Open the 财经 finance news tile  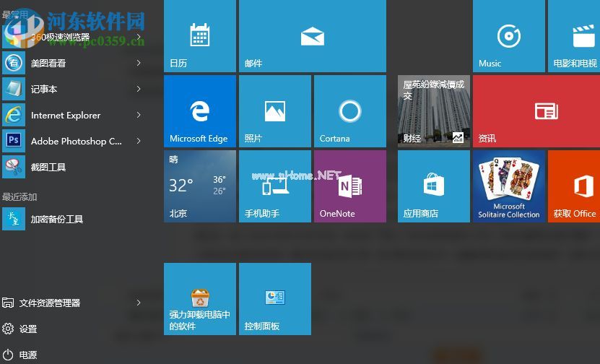click(433, 111)
